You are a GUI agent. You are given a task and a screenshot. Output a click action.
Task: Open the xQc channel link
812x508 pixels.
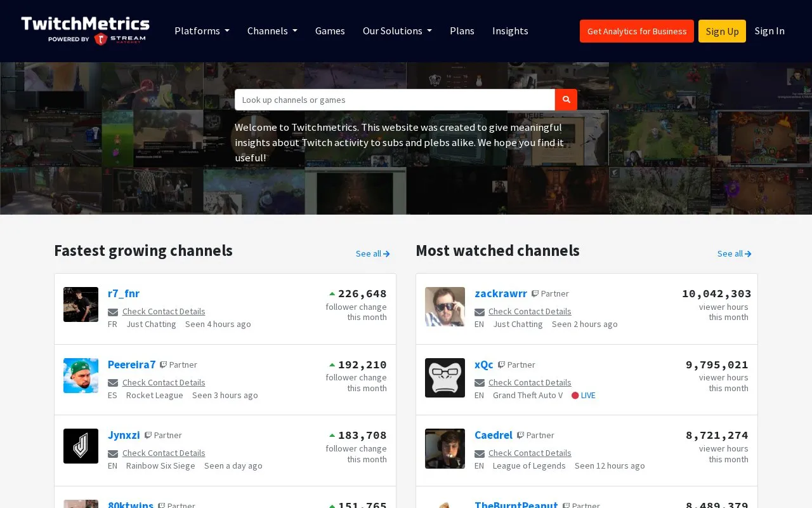pyautogui.click(x=483, y=364)
